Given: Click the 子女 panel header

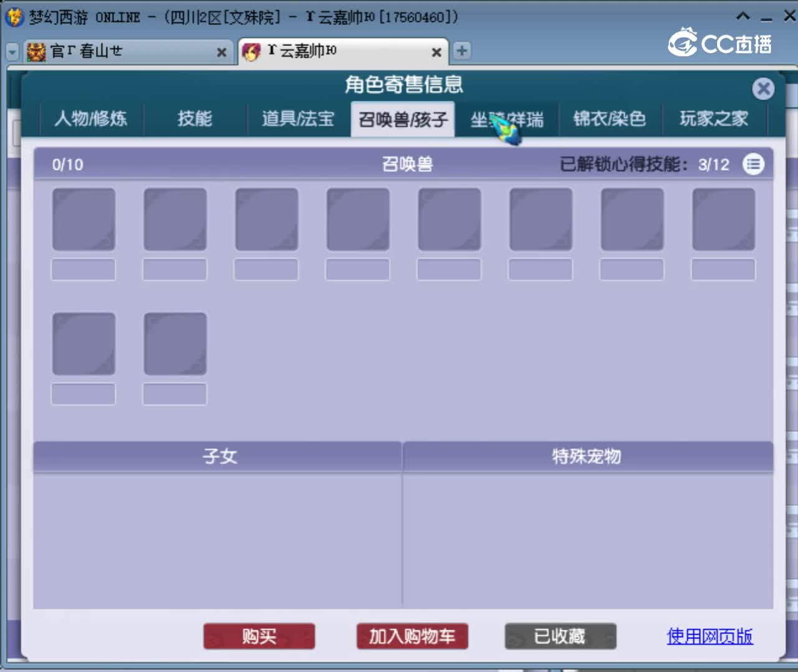Looking at the screenshot, I should click(x=218, y=456).
